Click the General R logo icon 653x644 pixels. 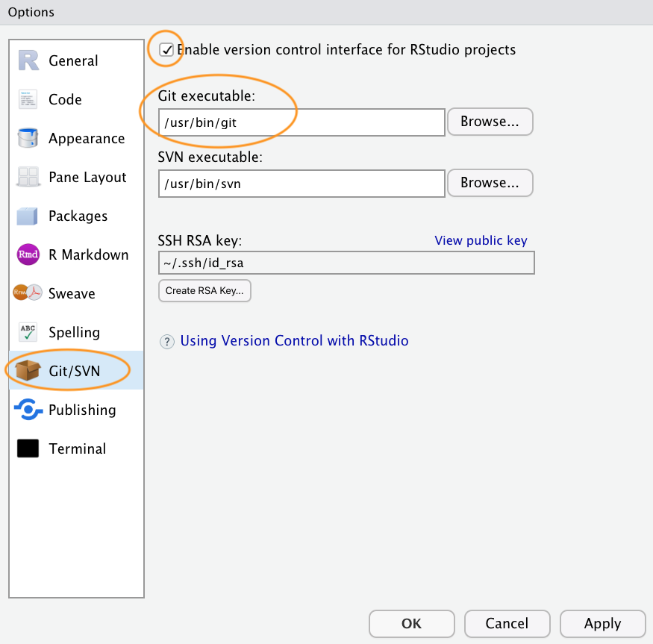coord(28,60)
